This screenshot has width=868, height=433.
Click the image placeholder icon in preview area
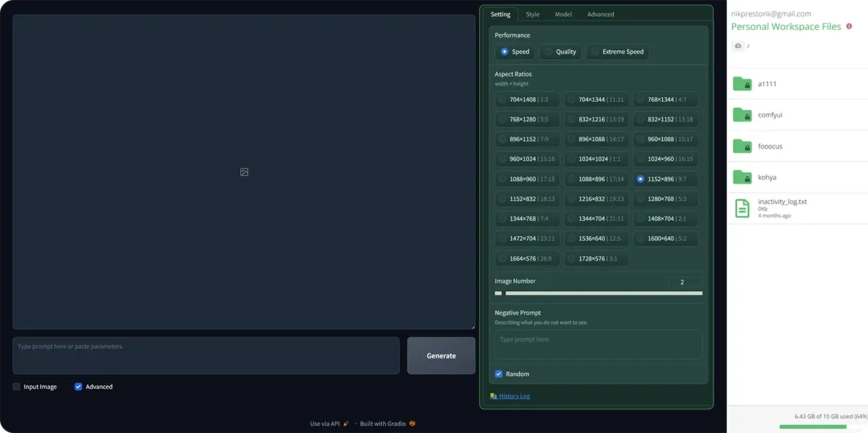pos(243,172)
